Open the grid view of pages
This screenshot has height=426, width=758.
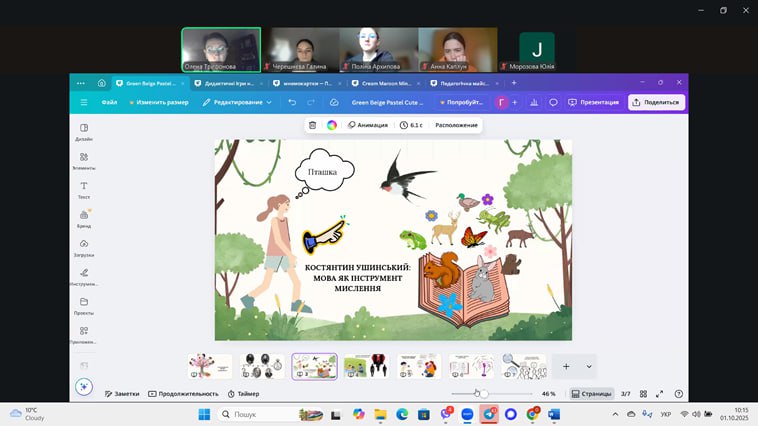point(643,394)
